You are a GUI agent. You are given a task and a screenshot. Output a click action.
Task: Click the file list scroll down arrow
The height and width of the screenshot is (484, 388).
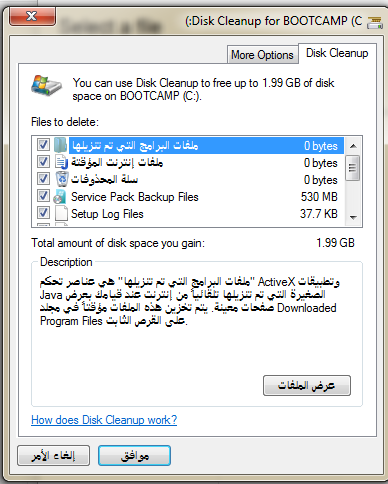pyautogui.click(x=353, y=217)
